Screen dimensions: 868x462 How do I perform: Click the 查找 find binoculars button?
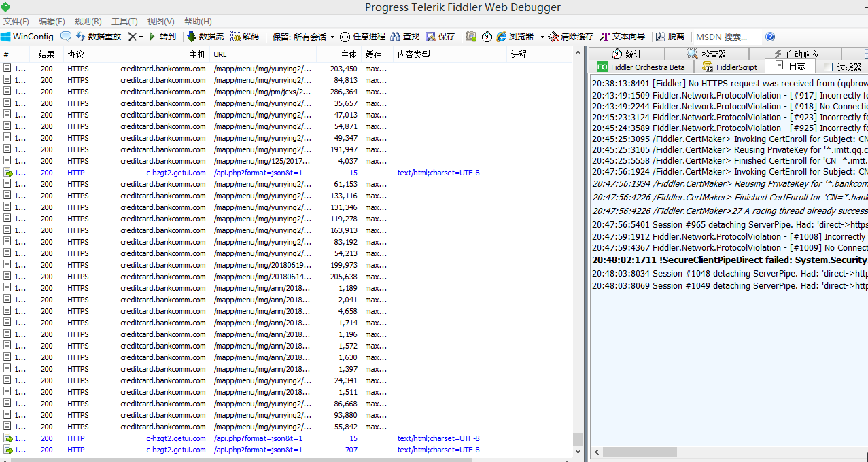[x=404, y=37]
